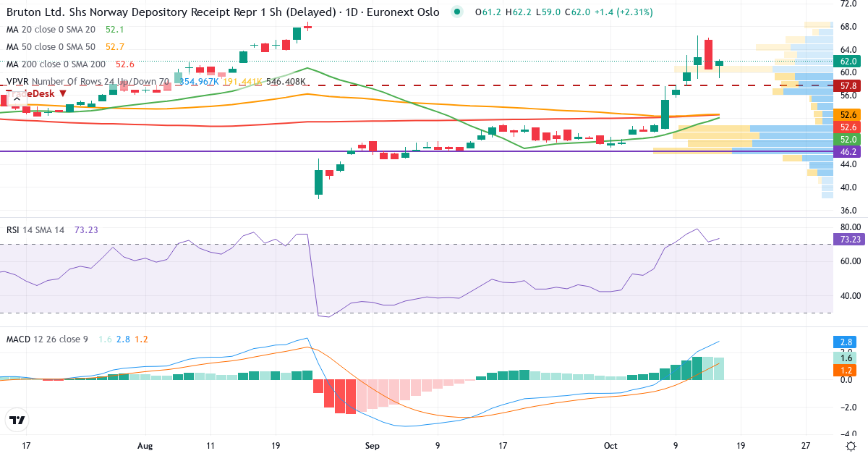Click the MACD 2.8 value label
The height and width of the screenshot is (456, 868).
click(x=846, y=341)
